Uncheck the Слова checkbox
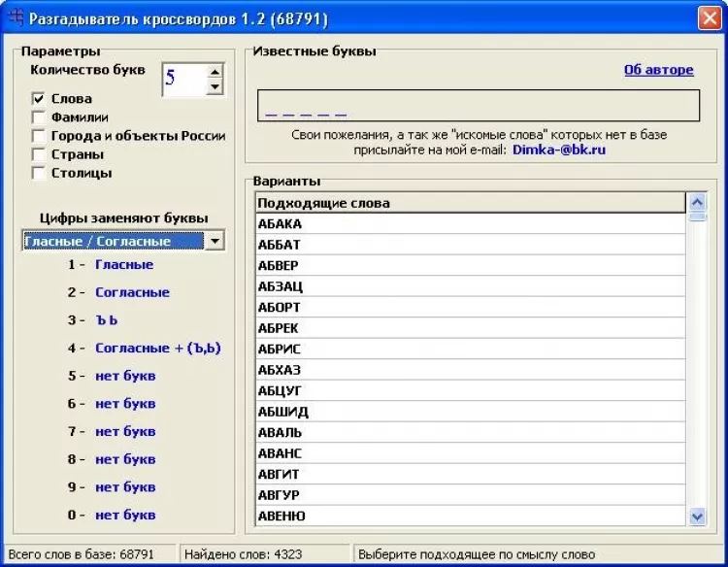Screen dimensions: 728x567 click(x=39, y=99)
